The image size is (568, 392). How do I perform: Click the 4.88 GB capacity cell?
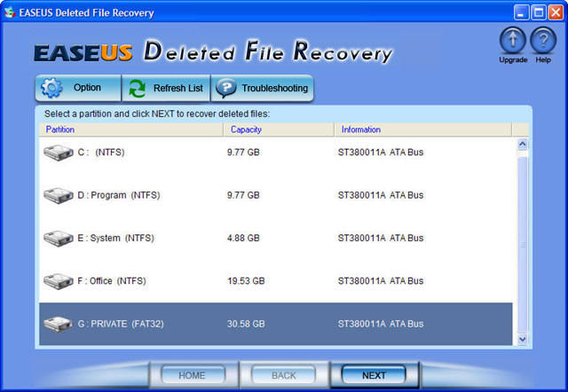coord(243,239)
